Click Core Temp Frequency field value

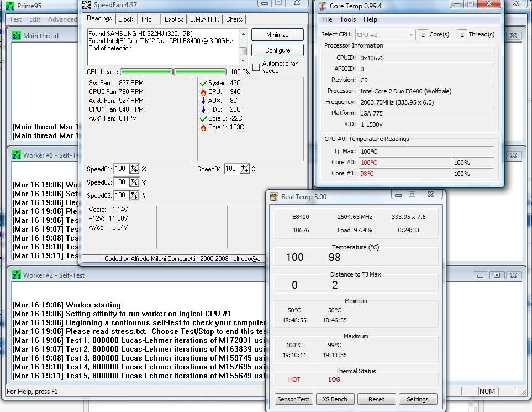click(x=426, y=102)
